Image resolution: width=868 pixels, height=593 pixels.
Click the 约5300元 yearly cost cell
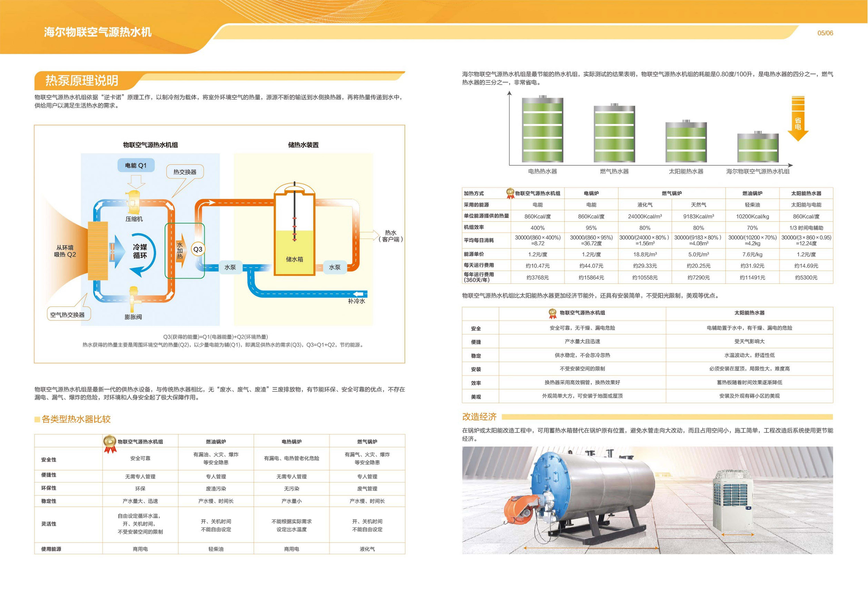[x=806, y=278]
